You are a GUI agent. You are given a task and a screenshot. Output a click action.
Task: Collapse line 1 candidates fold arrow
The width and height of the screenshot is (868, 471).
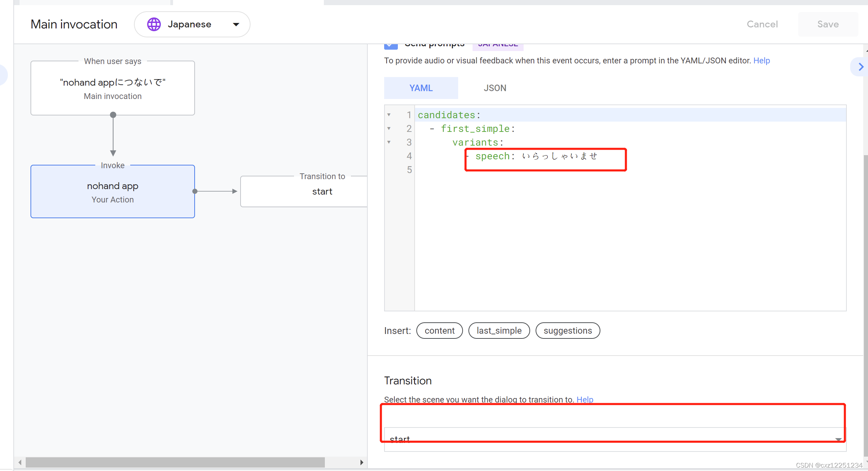click(x=389, y=115)
